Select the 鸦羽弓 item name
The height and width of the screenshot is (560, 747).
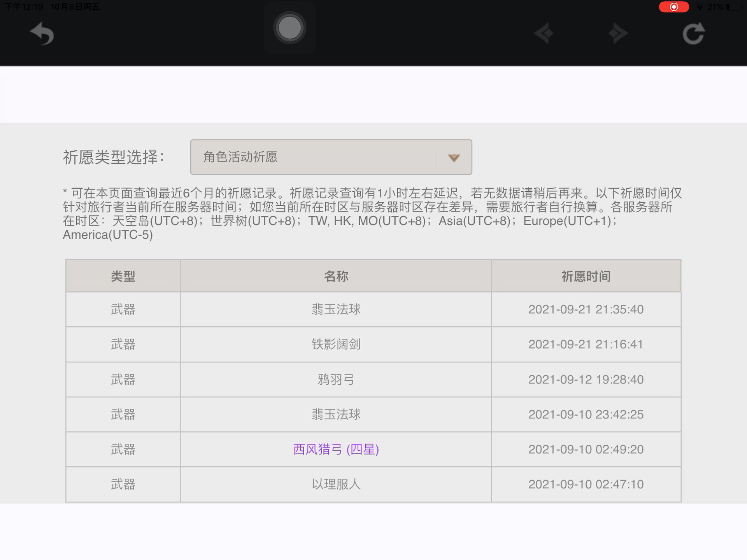tap(336, 380)
